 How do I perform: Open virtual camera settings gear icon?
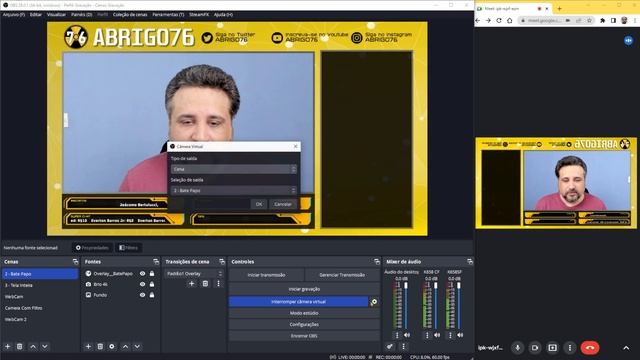(x=373, y=302)
